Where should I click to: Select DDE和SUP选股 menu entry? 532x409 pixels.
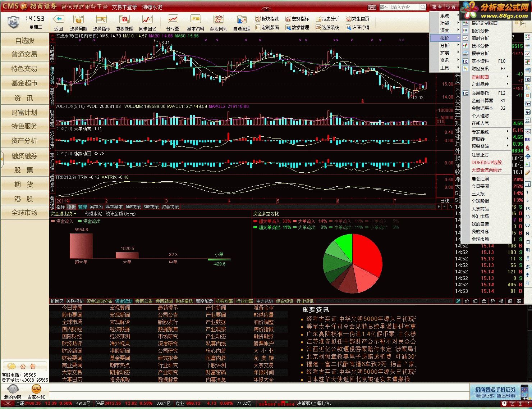486,162
